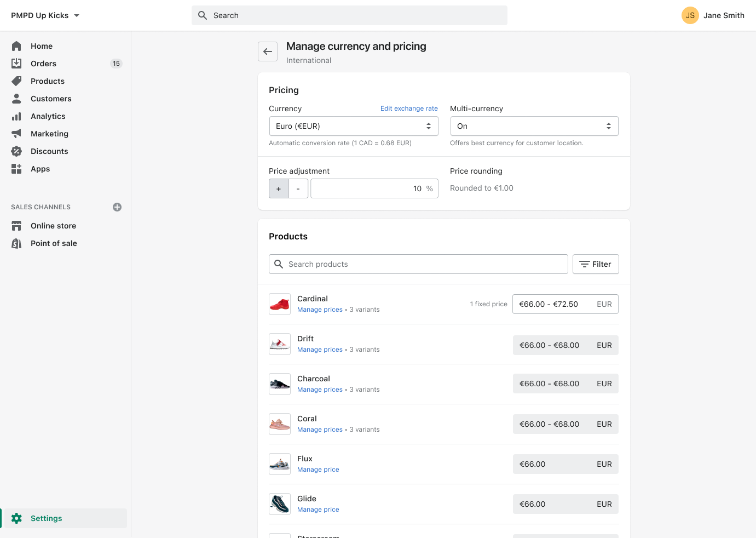Add a sales channel with plus icon
The image size is (756, 538).
(x=117, y=207)
